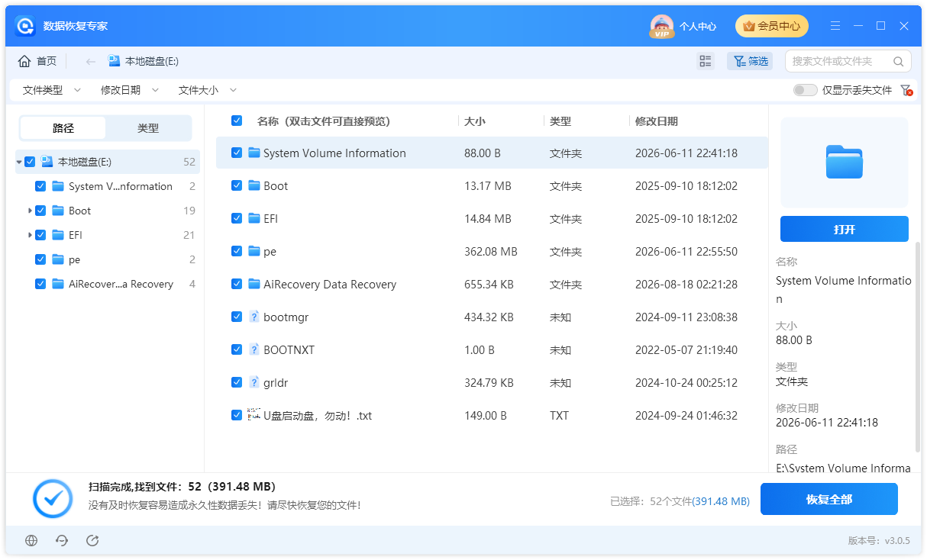This screenshot has height=560, width=927.
Task: Click the details panel vertical scrollbar
Action: [918, 347]
